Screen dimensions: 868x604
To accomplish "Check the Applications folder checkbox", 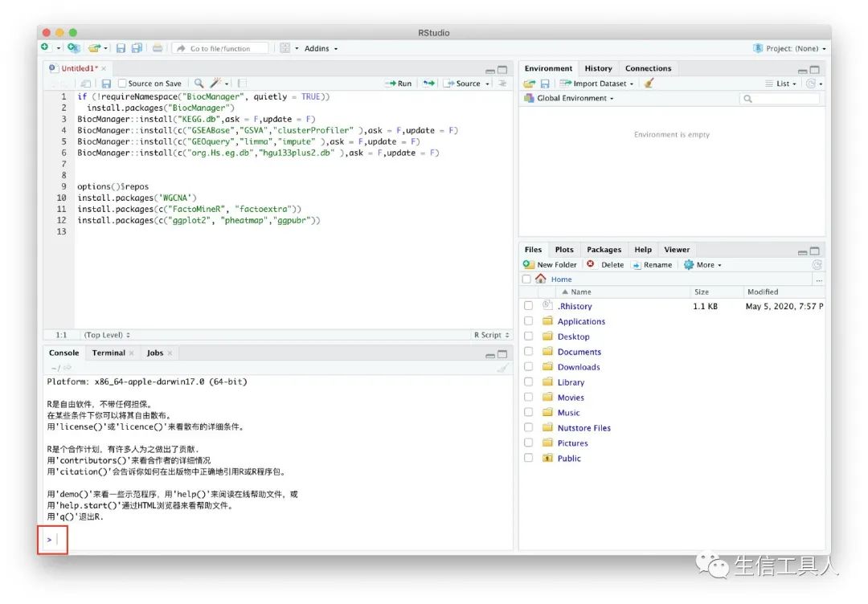I will coord(529,320).
